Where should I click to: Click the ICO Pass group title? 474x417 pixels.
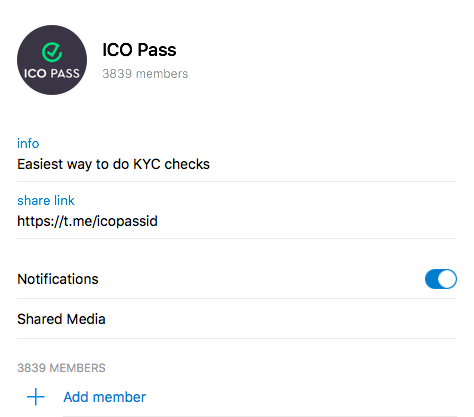[x=139, y=50]
